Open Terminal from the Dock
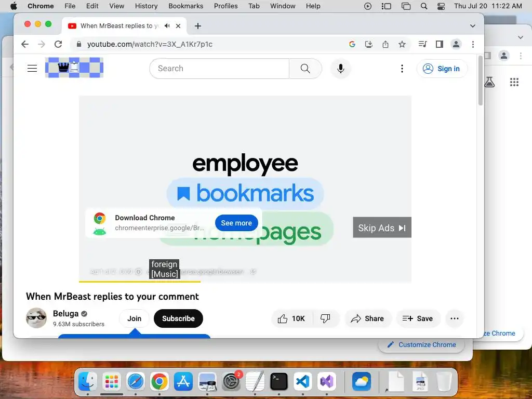The image size is (532, 399). (x=279, y=381)
